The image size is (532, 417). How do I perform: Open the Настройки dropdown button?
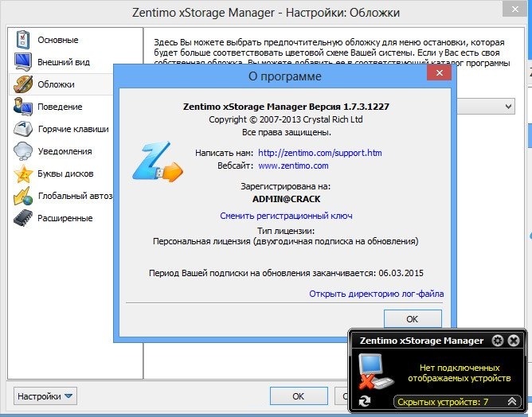[x=45, y=396]
